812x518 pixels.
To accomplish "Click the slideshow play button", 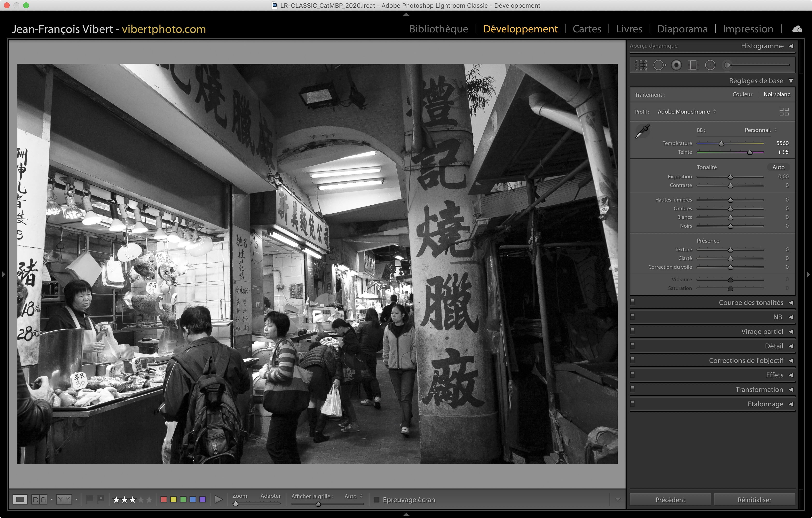I will point(218,499).
